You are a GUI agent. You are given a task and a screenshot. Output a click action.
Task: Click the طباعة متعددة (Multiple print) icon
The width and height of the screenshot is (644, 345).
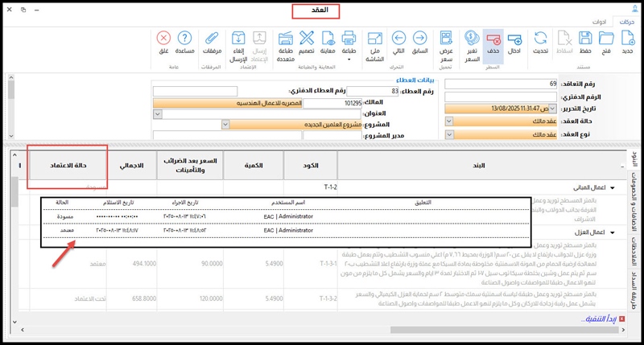[x=286, y=38]
